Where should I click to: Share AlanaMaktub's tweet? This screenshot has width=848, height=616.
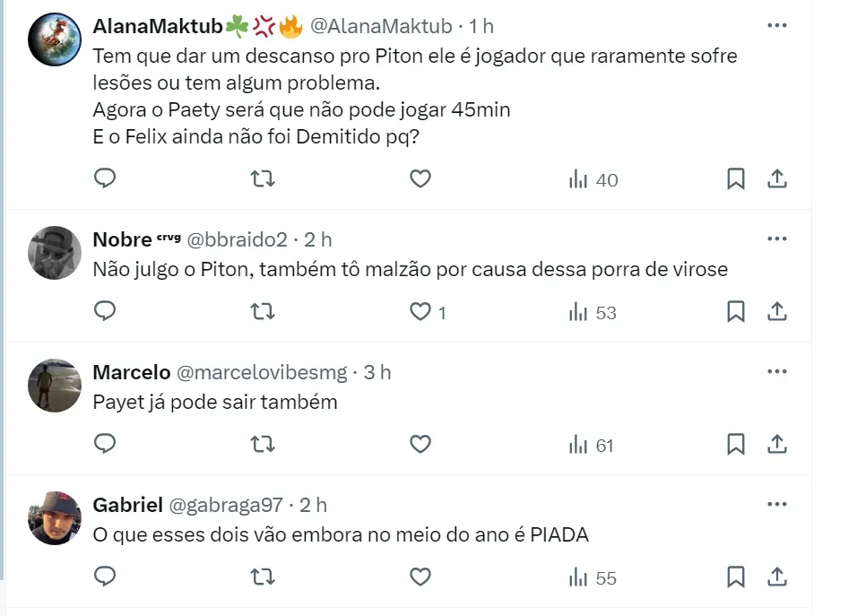tap(777, 179)
